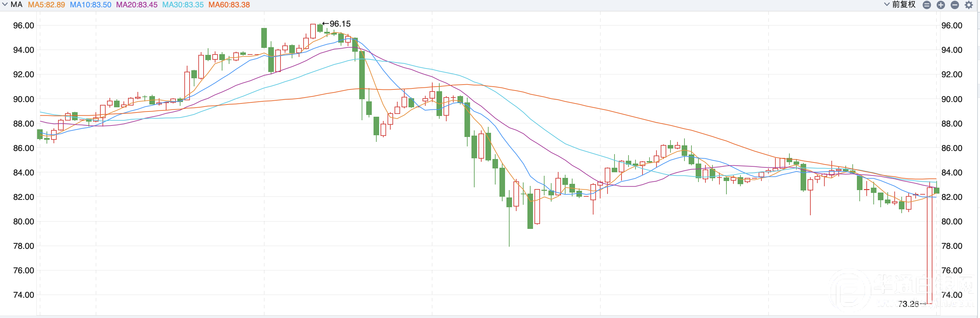The image size is (980, 318).
Task: Click the 74.00 label on right axis
Action: tap(951, 295)
